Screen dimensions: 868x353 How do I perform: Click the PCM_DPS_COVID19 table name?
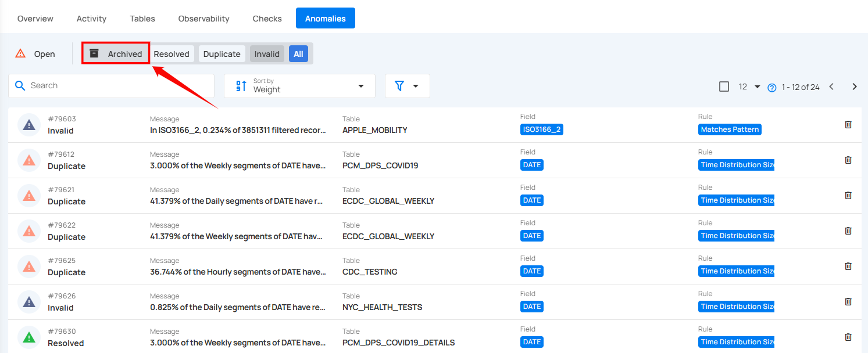tap(380, 165)
